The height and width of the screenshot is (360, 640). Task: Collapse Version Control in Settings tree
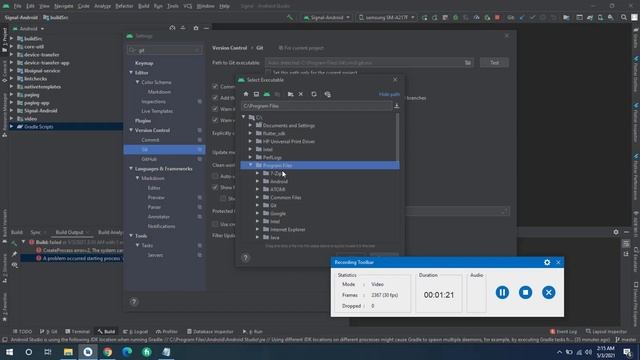click(131, 130)
